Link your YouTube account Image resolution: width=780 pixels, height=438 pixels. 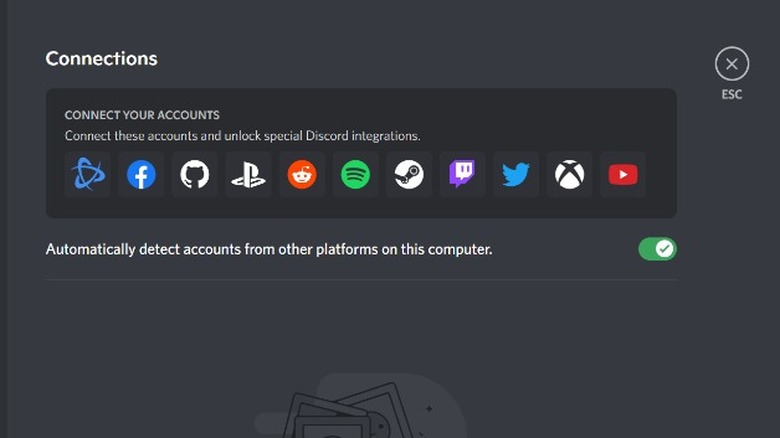[x=623, y=175]
